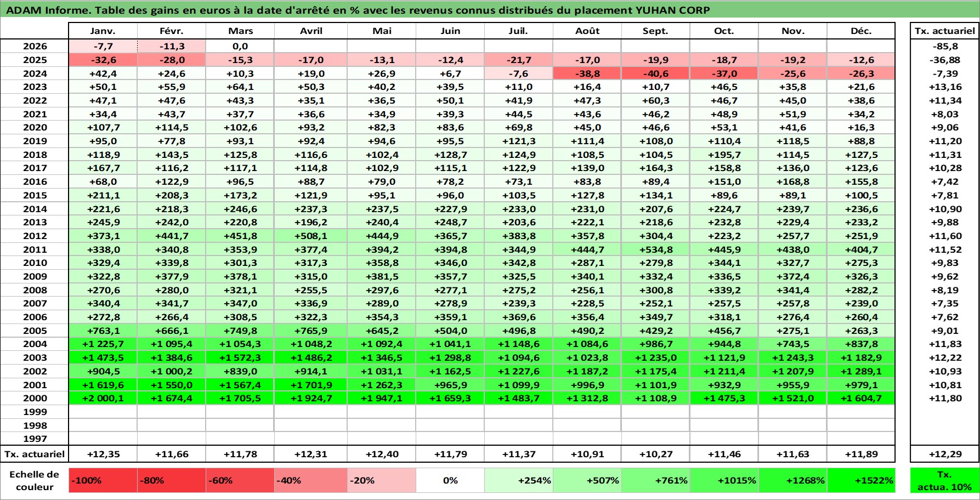Select the 2026 year row label

pos(35,47)
